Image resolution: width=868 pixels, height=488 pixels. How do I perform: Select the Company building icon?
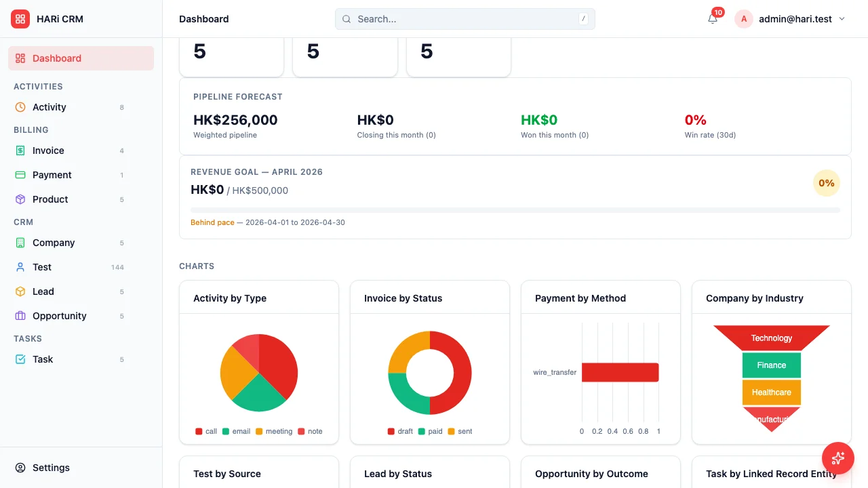19,243
